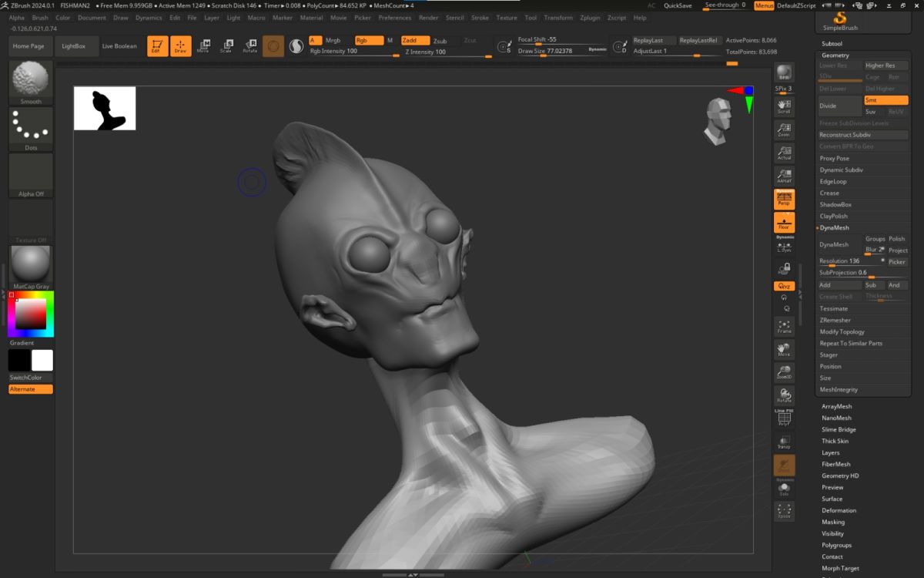This screenshot has height=578, width=924.
Task: Click the BPR render icon
Action: [x=784, y=73]
